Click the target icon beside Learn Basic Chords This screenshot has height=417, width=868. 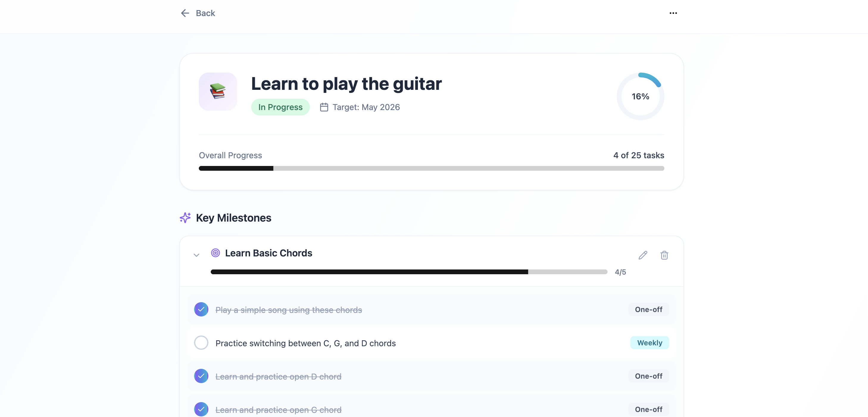pos(215,253)
